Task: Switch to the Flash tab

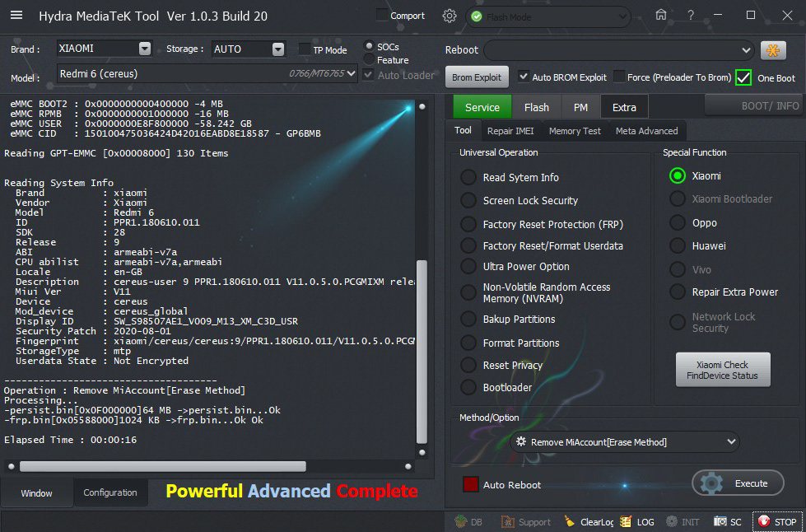Action: 537,107
